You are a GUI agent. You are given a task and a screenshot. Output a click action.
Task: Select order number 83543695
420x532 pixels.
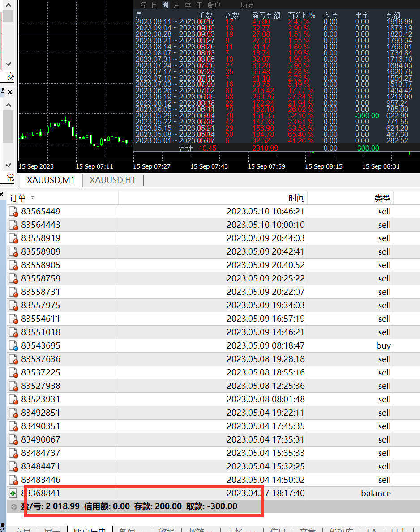41,346
